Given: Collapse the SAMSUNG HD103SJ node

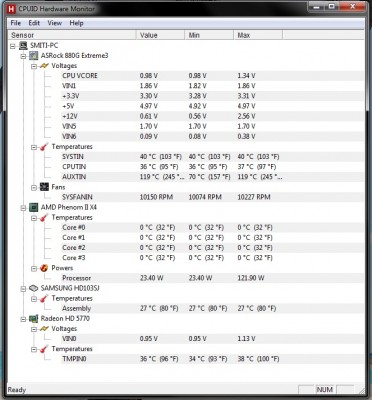Looking at the screenshot, I should click(x=23, y=289).
